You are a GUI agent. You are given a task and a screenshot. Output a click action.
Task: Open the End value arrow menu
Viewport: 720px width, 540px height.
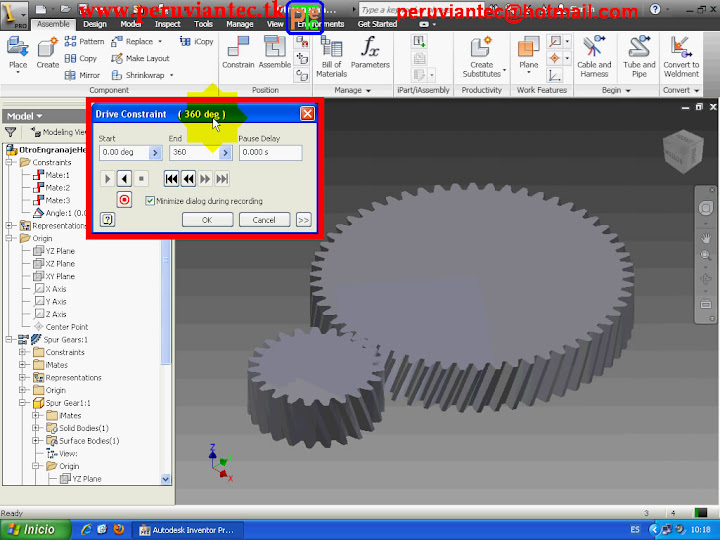tap(225, 152)
